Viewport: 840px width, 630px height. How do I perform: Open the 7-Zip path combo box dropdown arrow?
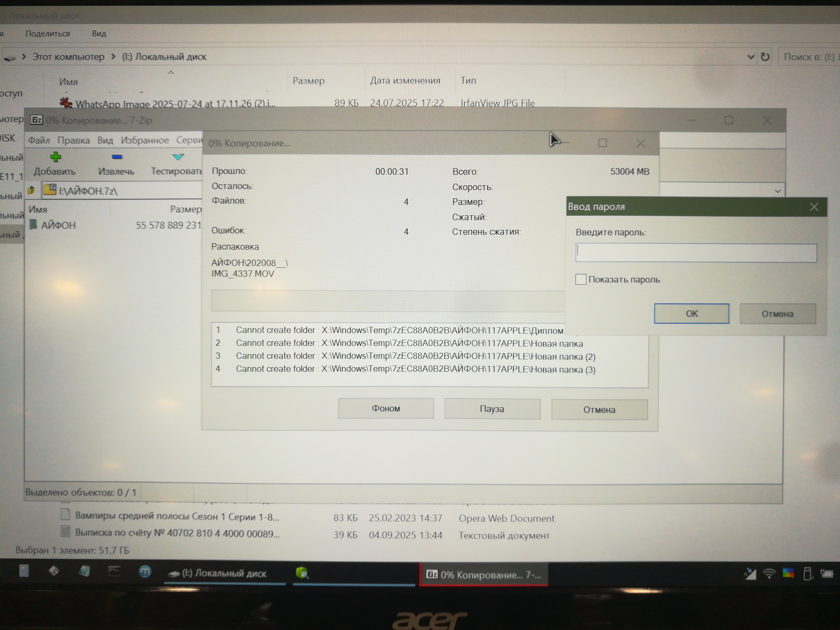click(x=777, y=191)
